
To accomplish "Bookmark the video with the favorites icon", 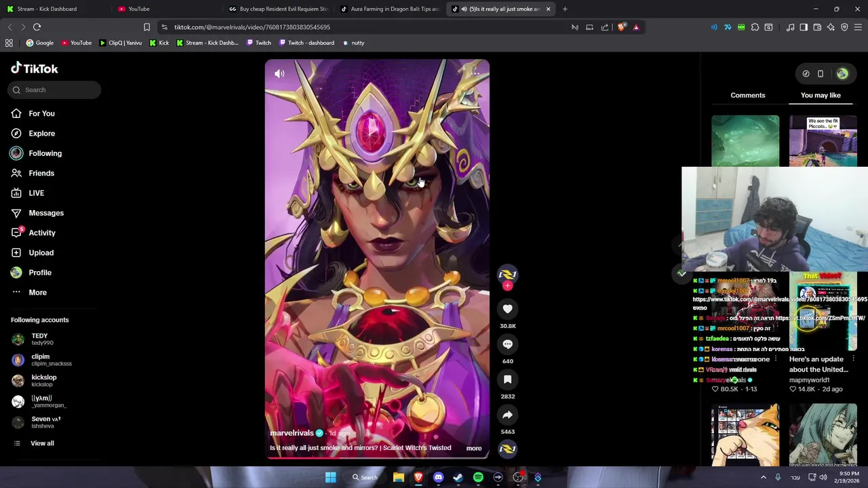I will (x=507, y=380).
